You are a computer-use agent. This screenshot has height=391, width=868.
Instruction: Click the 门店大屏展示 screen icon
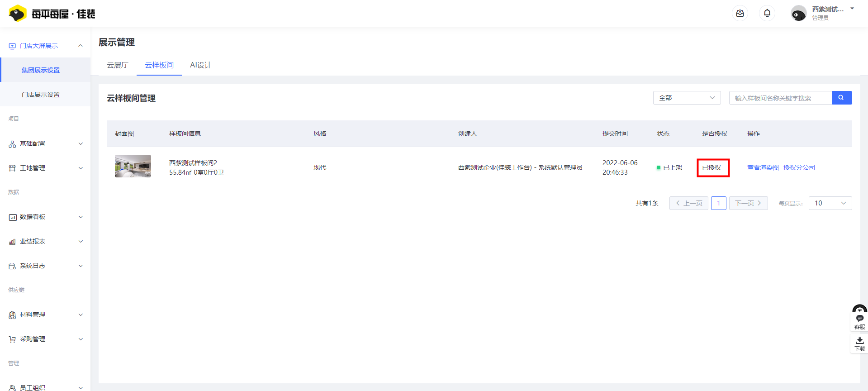(12, 46)
